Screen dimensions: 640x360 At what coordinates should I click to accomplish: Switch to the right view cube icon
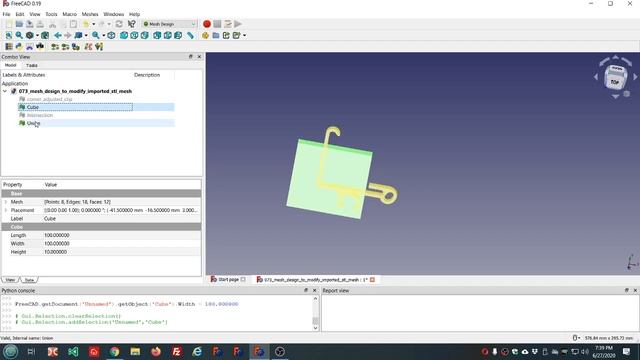145,36
